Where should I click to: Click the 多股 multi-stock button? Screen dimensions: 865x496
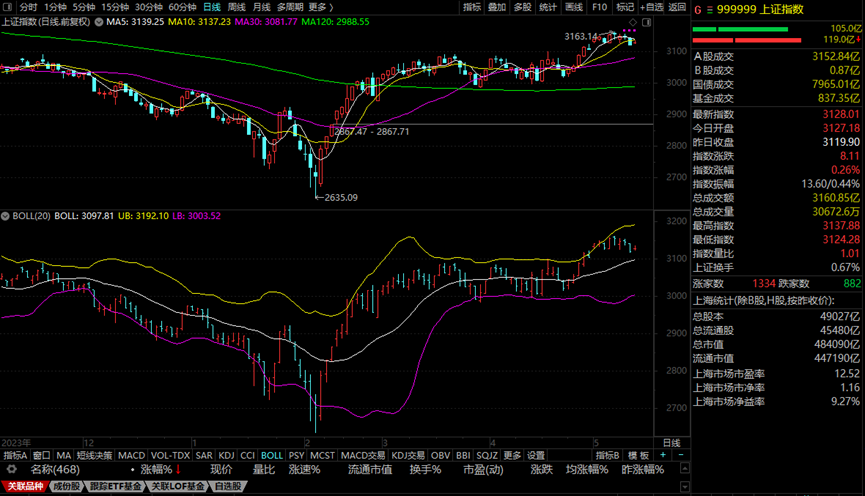click(522, 7)
